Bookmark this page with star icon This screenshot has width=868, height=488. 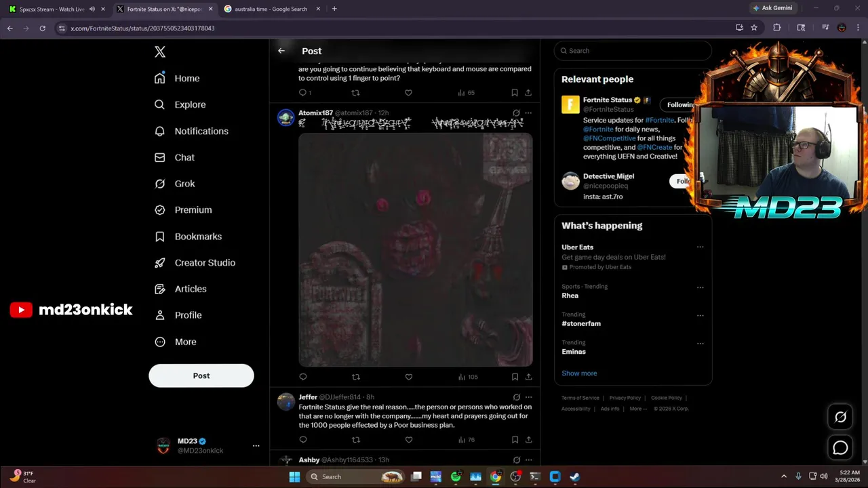coord(754,28)
